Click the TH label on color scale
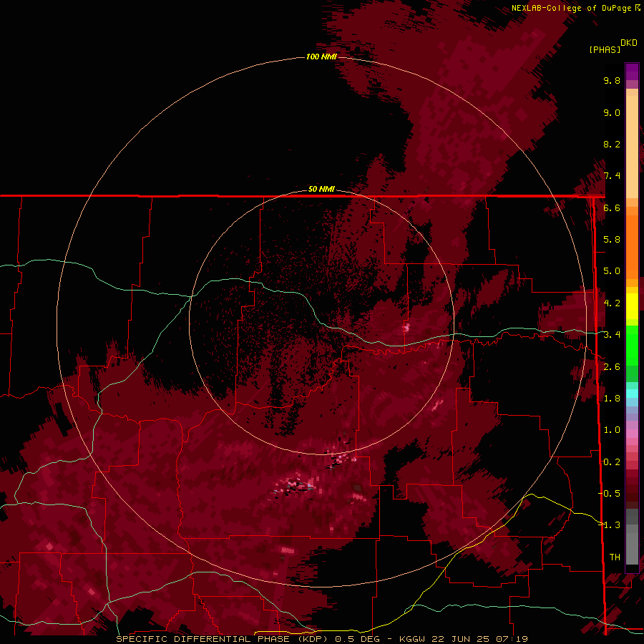Viewport: 644px width, 644px height. point(615,557)
